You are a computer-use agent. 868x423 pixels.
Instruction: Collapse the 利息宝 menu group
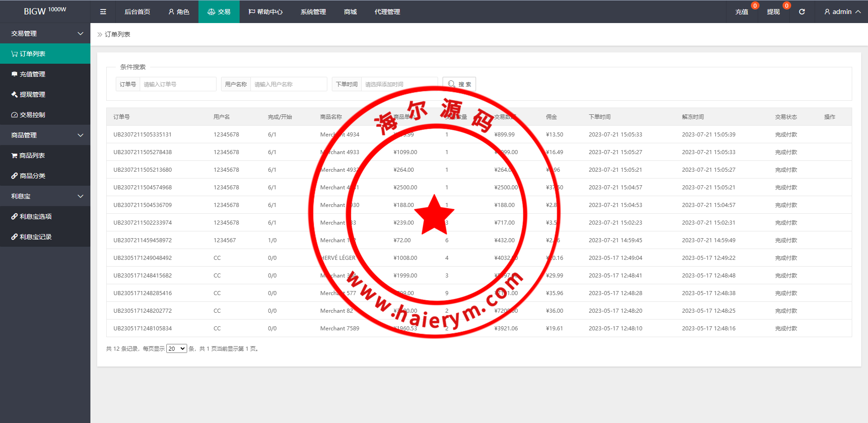45,196
